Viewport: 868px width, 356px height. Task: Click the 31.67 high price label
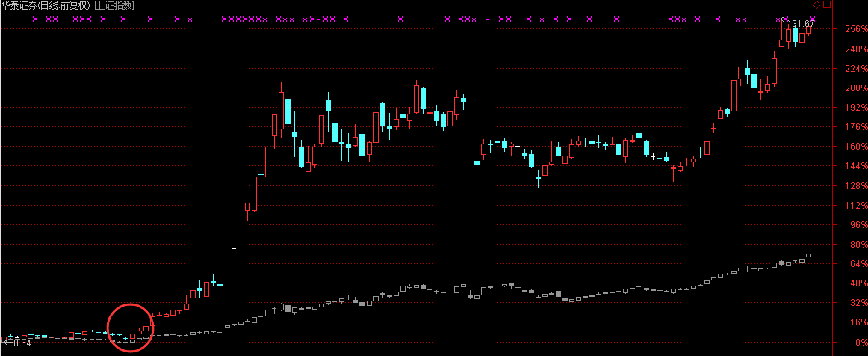[804, 25]
